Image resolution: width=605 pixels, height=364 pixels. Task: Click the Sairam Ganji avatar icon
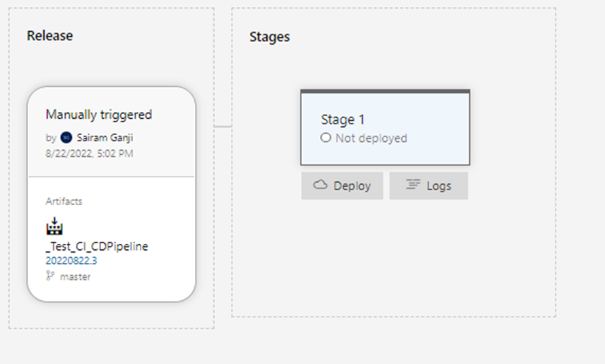point(67,137)
